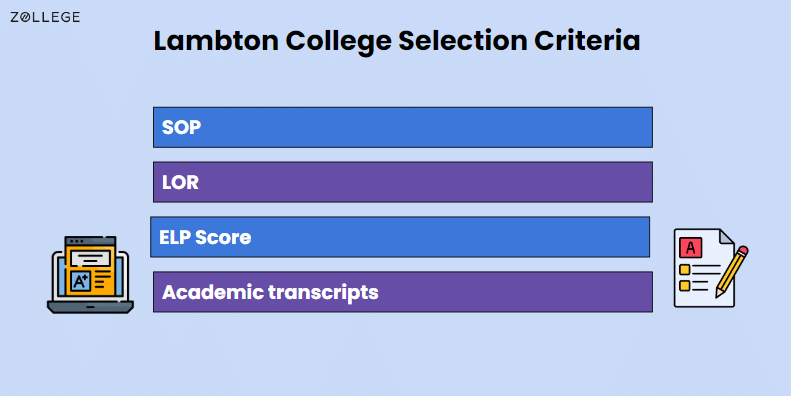Click the folded corner of the paper icon
Viewport: 791px width, 396px height.
[727, 236]
